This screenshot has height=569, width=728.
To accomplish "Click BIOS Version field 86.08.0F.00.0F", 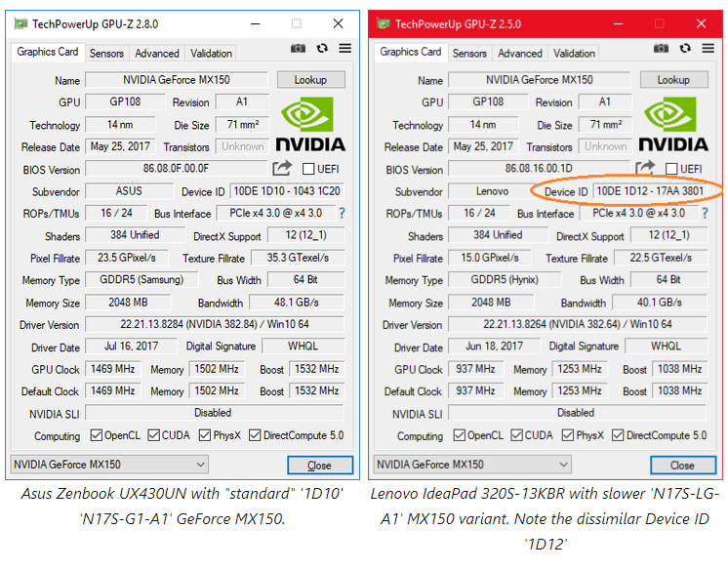I will [176, 168].
